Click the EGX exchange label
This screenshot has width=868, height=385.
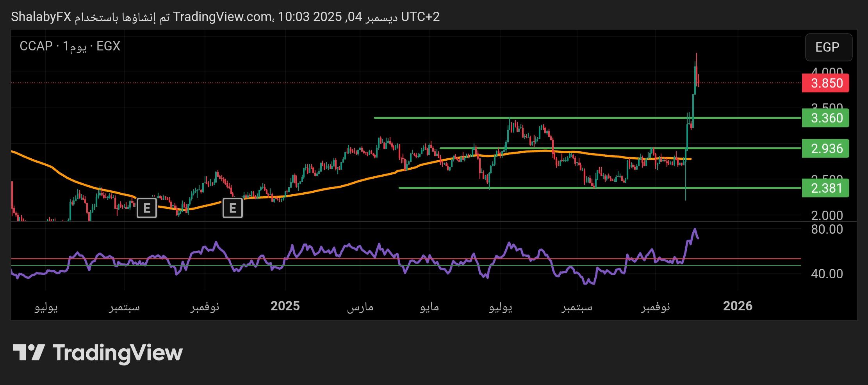(108, 46)
